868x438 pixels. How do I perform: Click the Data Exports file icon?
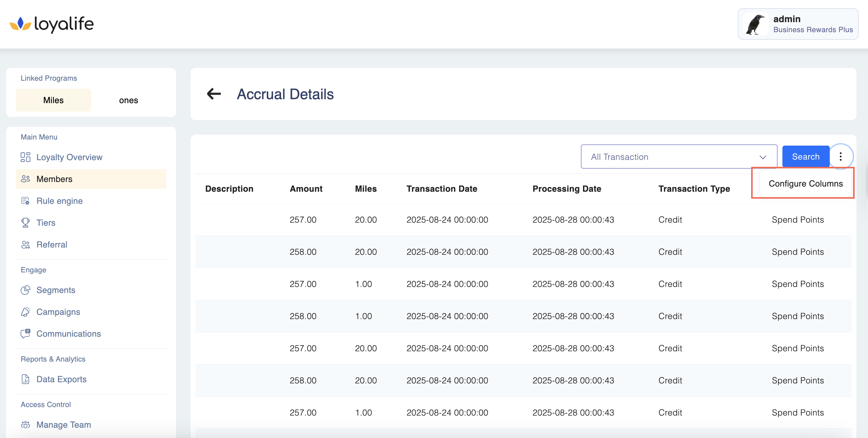coord(25,379)
